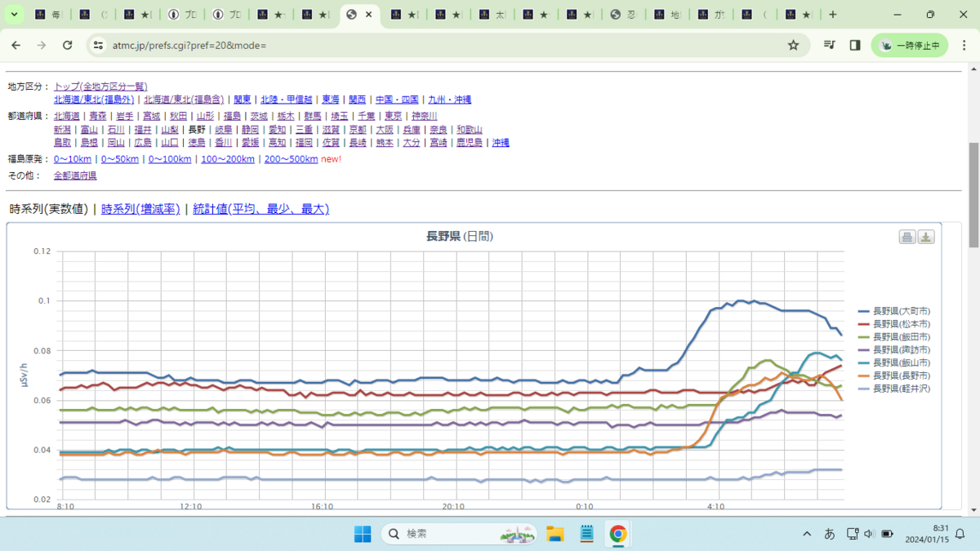Screen dimensions: 980x551
Task: Open the 全都道府県 link
Action: [x=75, y=176]
